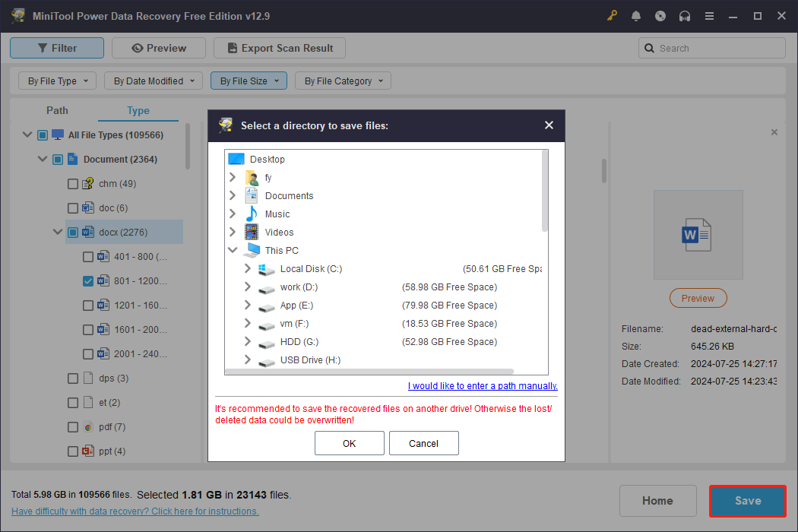Collapse the This PC tree node
798x532 pixels.
click(x=233, y=250)
